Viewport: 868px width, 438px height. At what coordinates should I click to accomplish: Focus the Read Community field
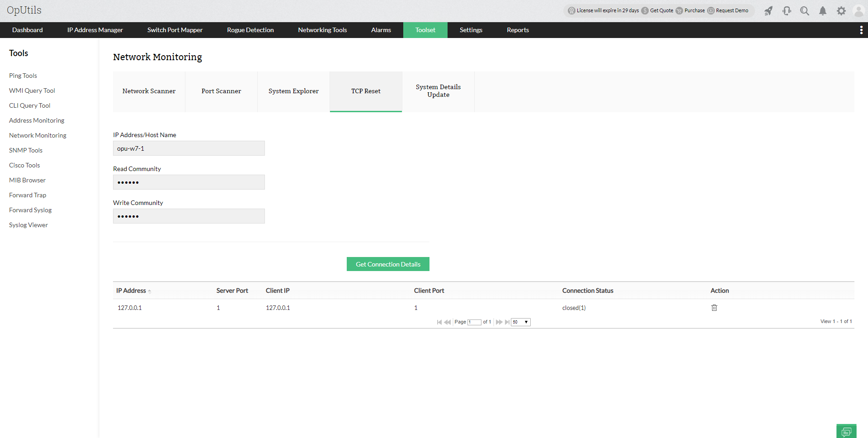tap(189, 182)
